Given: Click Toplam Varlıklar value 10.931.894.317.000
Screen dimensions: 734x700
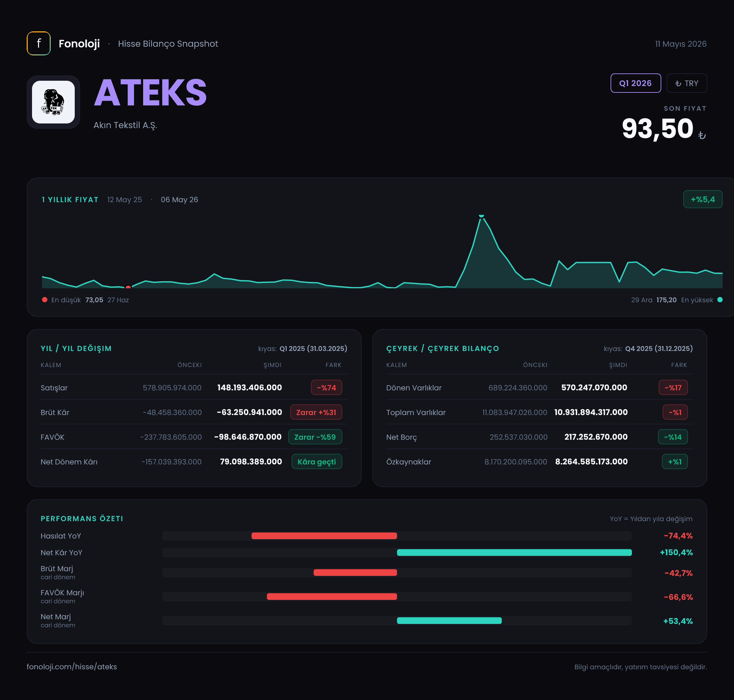Looking at the screenshot, I should [591, 412].
